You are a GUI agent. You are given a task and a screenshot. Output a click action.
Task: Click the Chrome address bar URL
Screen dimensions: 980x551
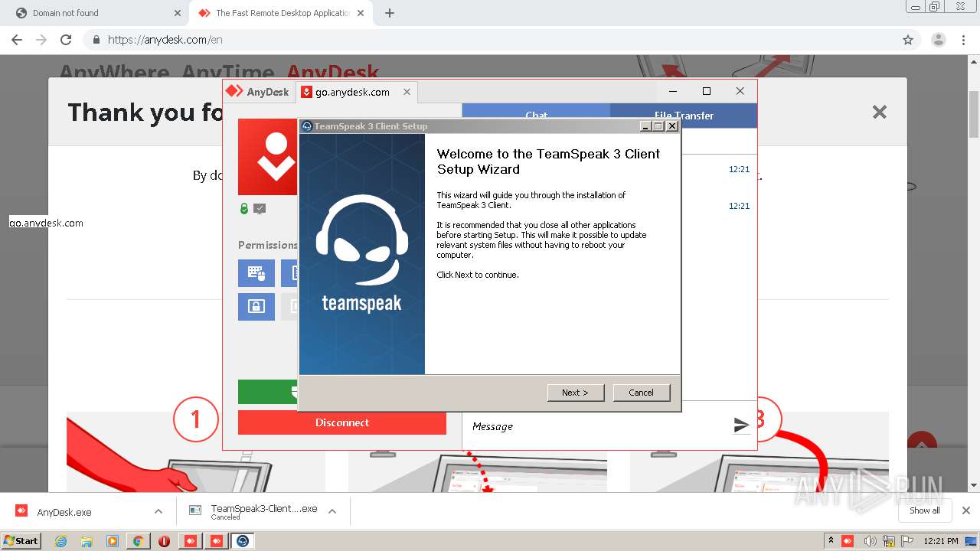165,40
